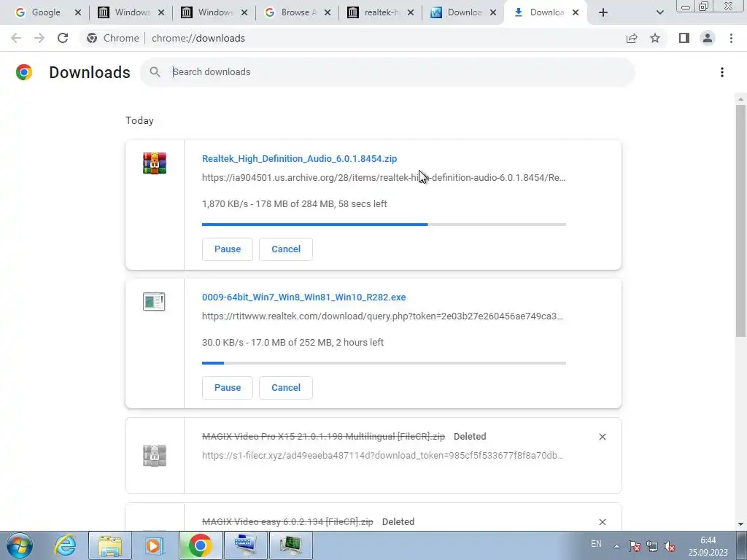This screenshot has height=560, width=747.
Task: Click the scrollbar down arrow
Action: pos(740,524)
